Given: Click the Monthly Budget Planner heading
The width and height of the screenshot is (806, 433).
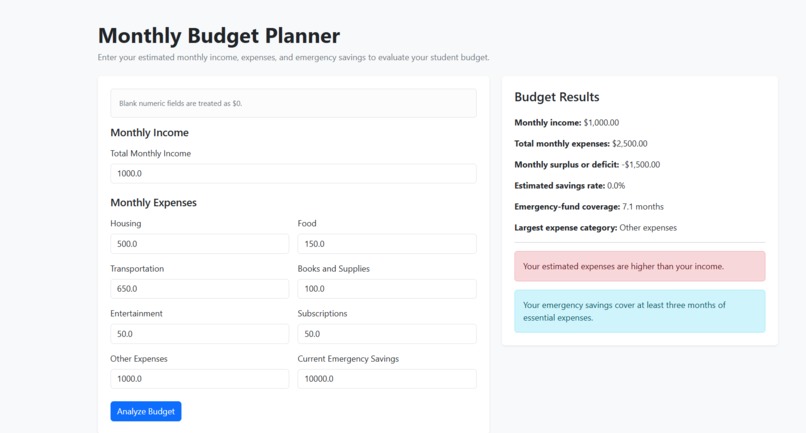Looking at the screenshot, I should click(x=219, y=36).
